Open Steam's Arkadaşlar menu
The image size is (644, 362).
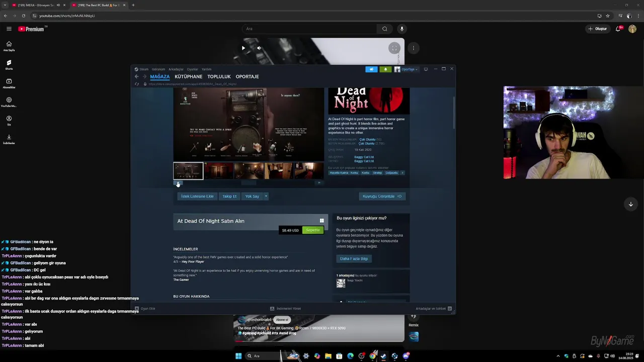click(176, 69)
